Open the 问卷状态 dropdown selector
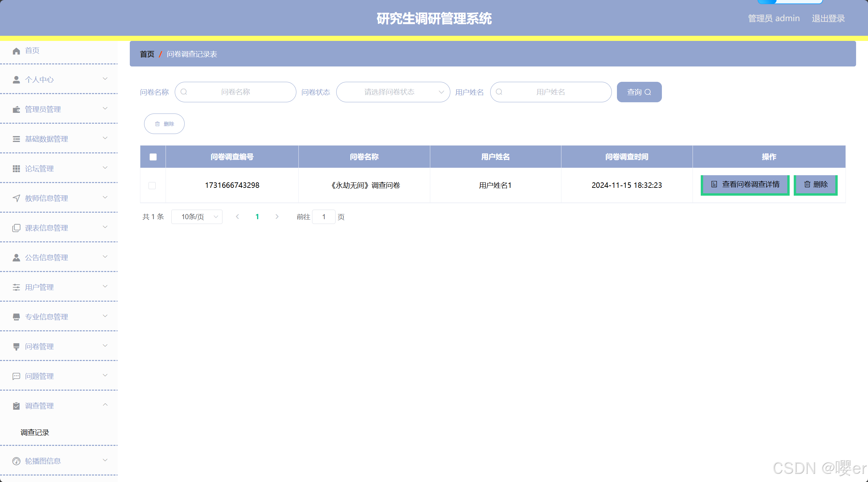This screenshot has width=868, height=482. coord(393,92)
